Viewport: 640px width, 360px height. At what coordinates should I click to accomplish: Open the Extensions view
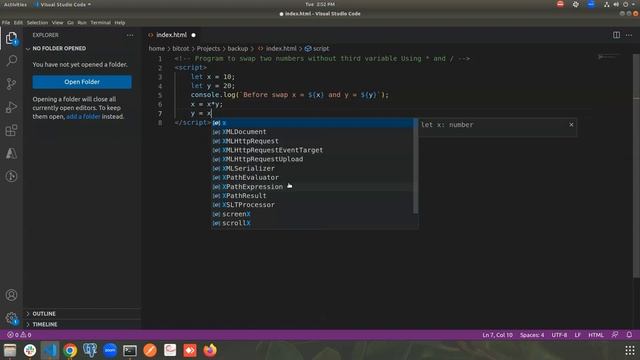pos(11,130)
